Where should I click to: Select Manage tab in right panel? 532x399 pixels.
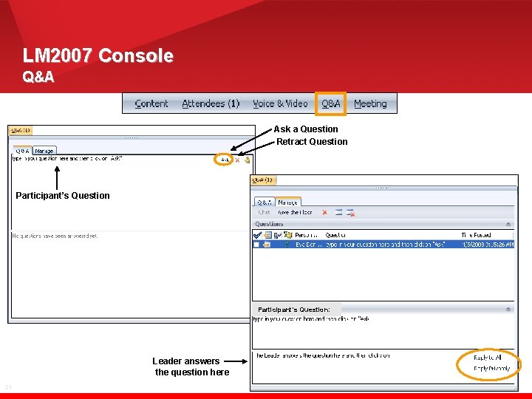click(x=287, y=202)
